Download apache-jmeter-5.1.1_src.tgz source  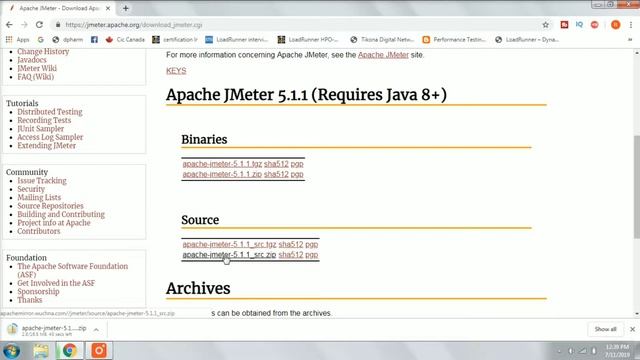(229, 244)
